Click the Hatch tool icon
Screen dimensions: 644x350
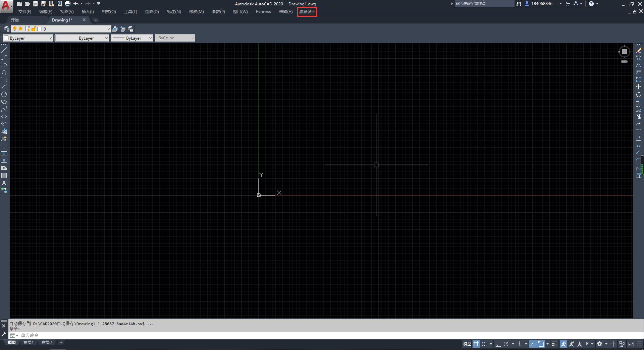point(4,153)
